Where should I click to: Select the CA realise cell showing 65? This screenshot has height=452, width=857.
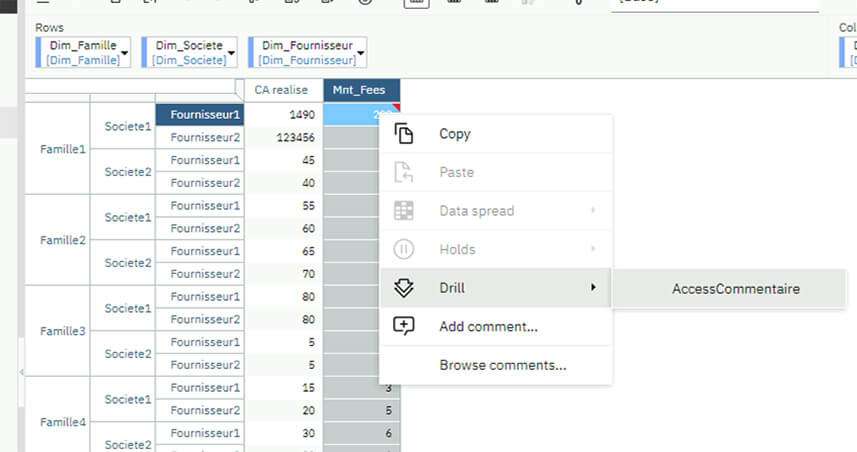tap(284, 251)
